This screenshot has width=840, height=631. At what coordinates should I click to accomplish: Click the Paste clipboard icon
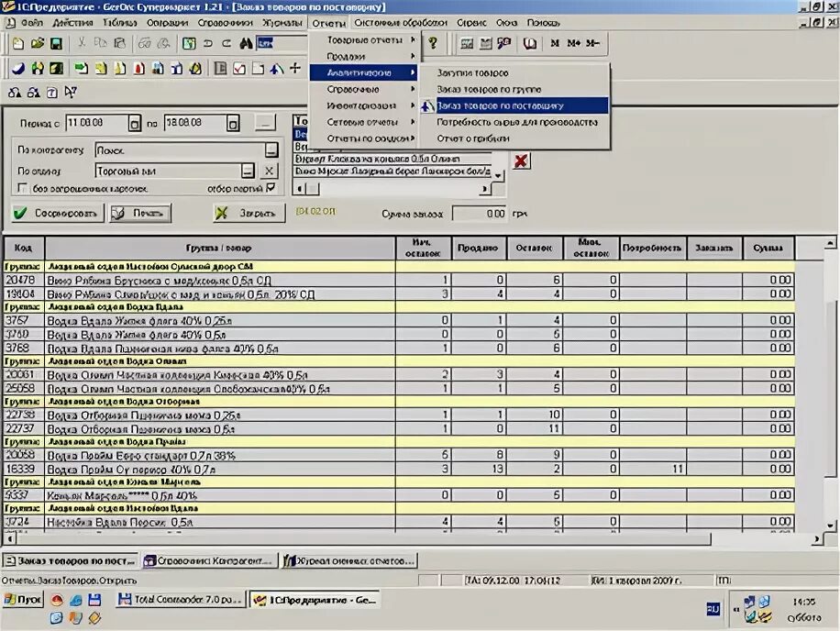tap(120, 43)
